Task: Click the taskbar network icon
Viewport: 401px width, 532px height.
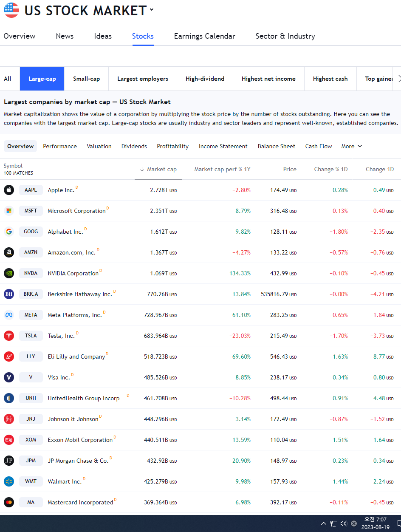Action: (x=334, y=524)
